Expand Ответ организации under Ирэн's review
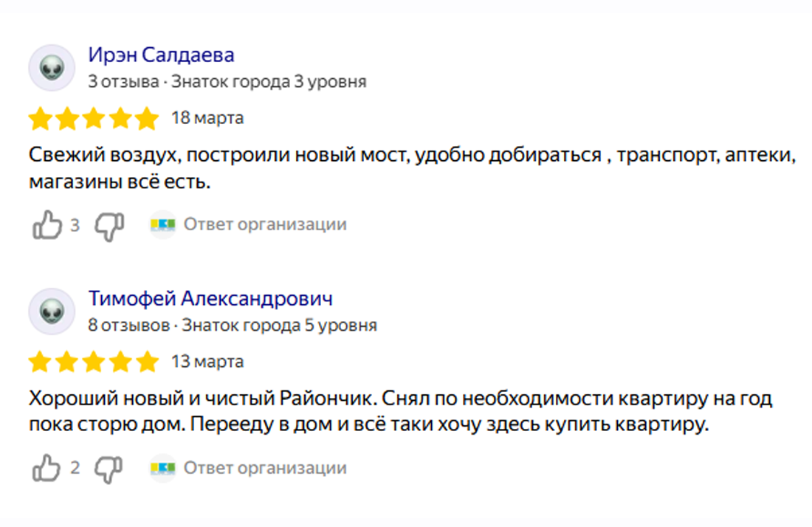812x527 pixels. [x=265, y=224]
